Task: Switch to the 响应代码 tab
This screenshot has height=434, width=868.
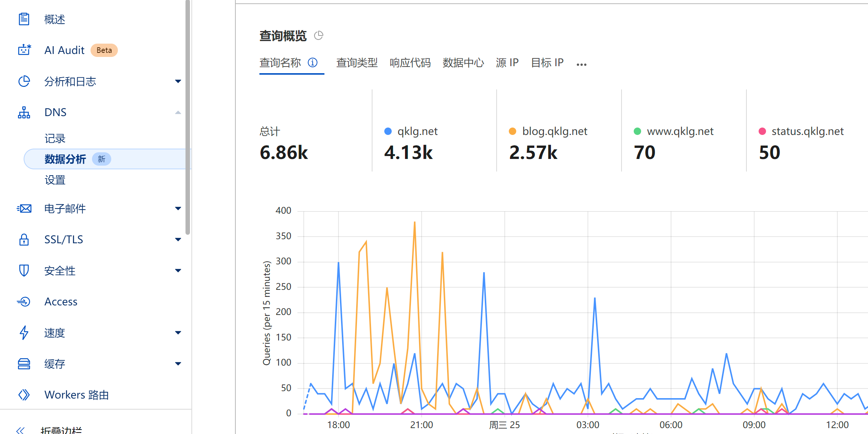Action: (410, 63)
